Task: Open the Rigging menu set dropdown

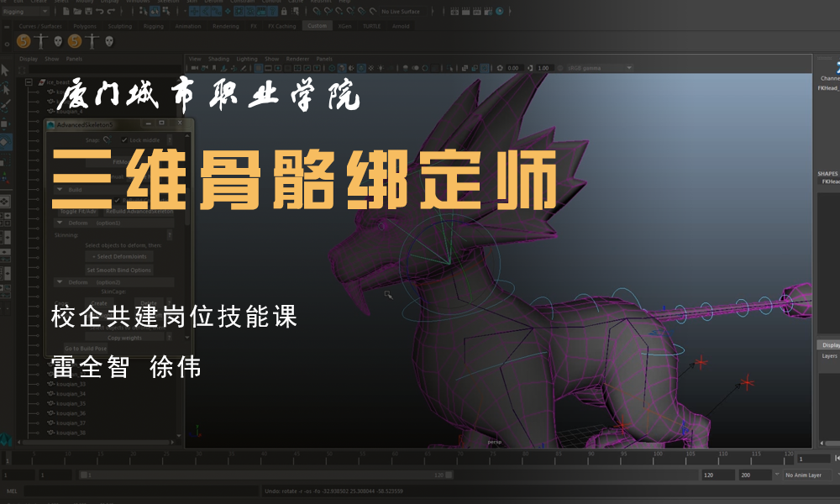Action: 25,11
